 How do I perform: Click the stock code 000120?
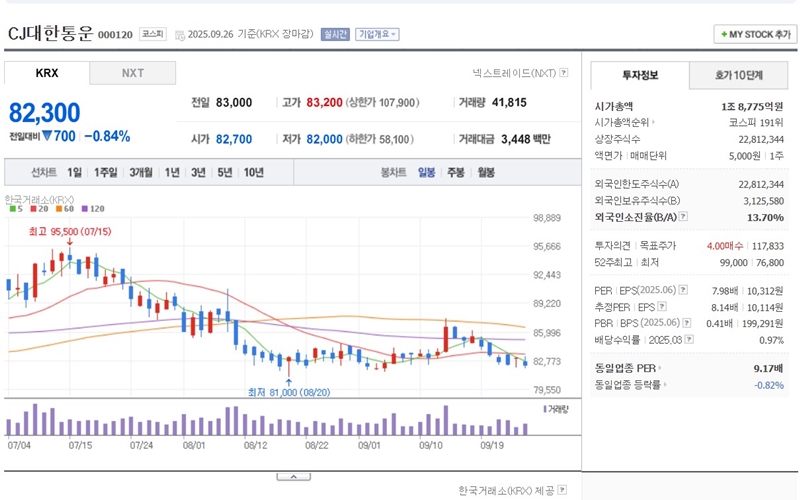click(115, 35)
